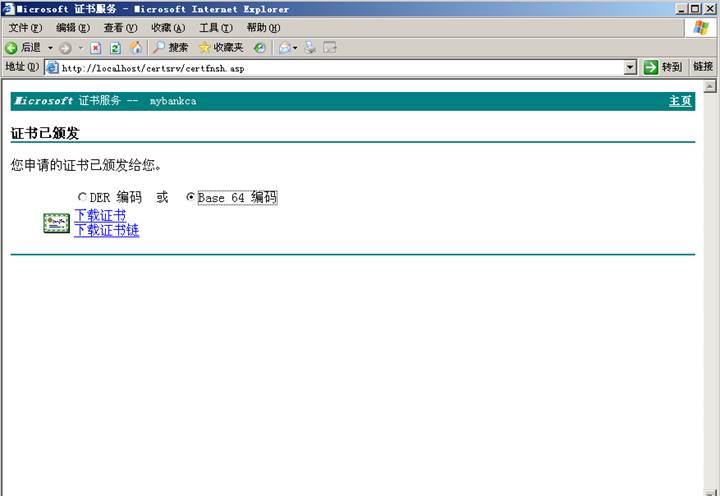Click the mybankca text in header

[x=173, y=101]
